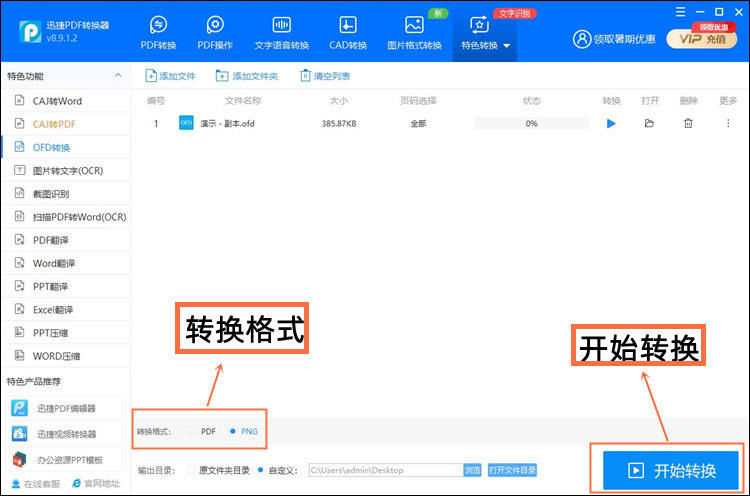Collapse the 特色功能 section

coord(118,76)
